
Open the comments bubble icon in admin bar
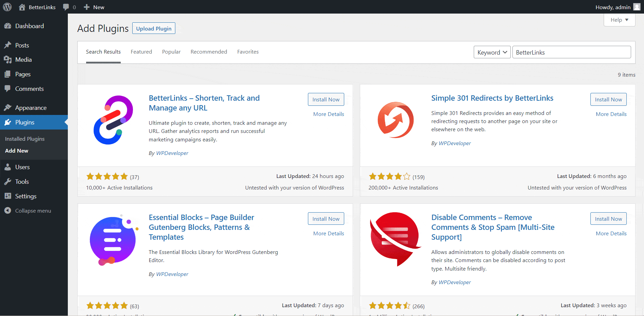click(66, 7)
